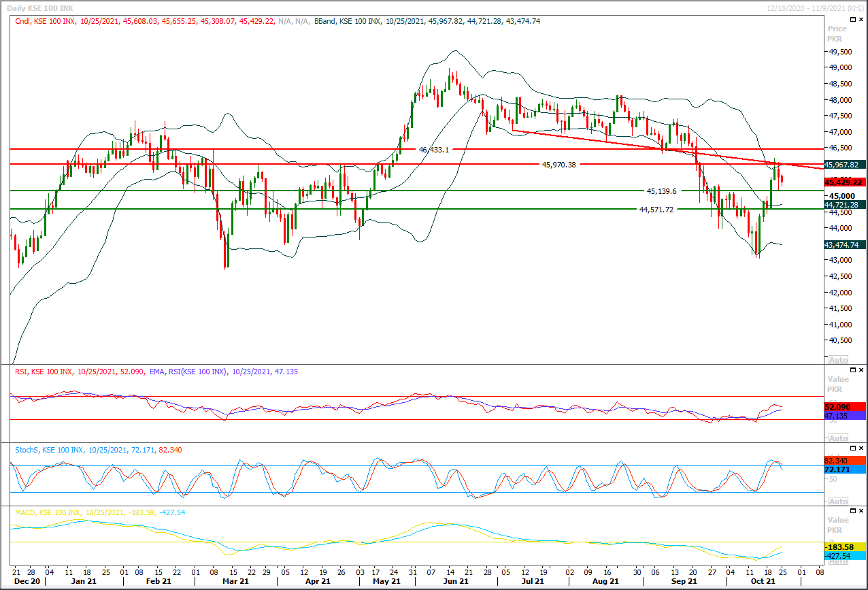Click the 45,970.38 resistance line label
This screenshot has height=590, width=868.
[x=558, y=164]
